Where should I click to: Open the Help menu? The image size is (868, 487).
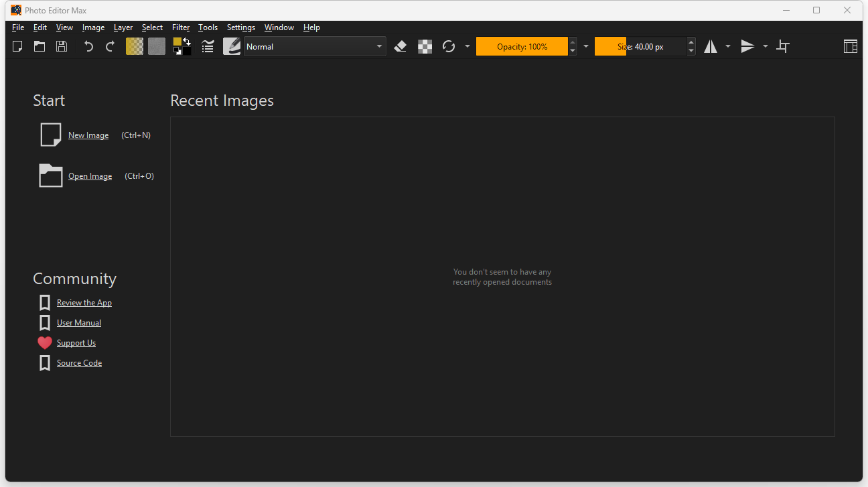[x=311, y=27]
